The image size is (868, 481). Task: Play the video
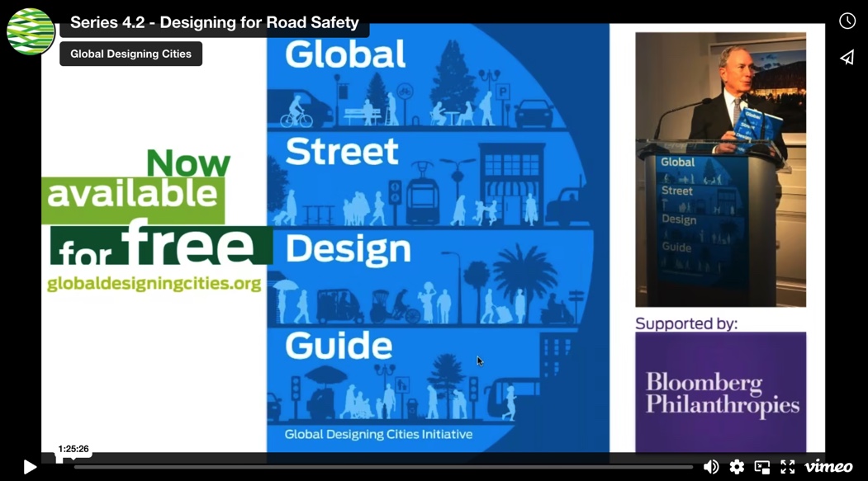coord(30,467)
